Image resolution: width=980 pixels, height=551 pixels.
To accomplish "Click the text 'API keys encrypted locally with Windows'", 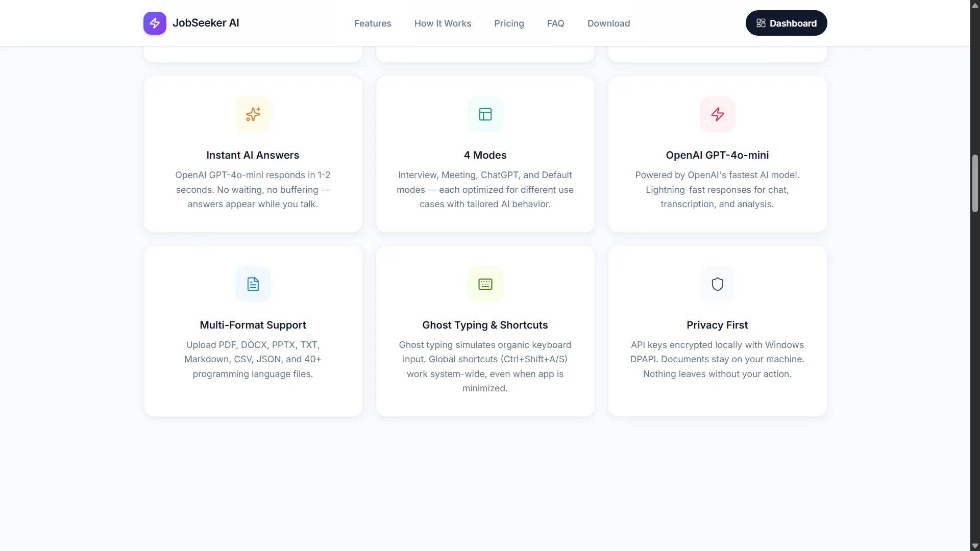I will [717, 345].
